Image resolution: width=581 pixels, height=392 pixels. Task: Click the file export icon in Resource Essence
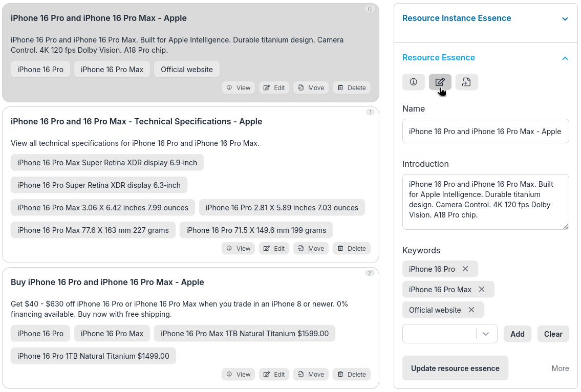[x=466, y=82]
